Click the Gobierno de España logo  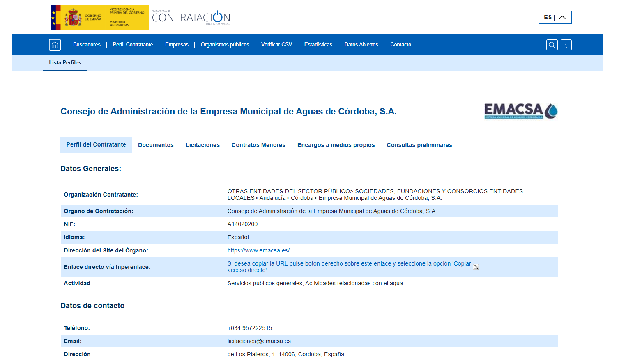(99, 18)
